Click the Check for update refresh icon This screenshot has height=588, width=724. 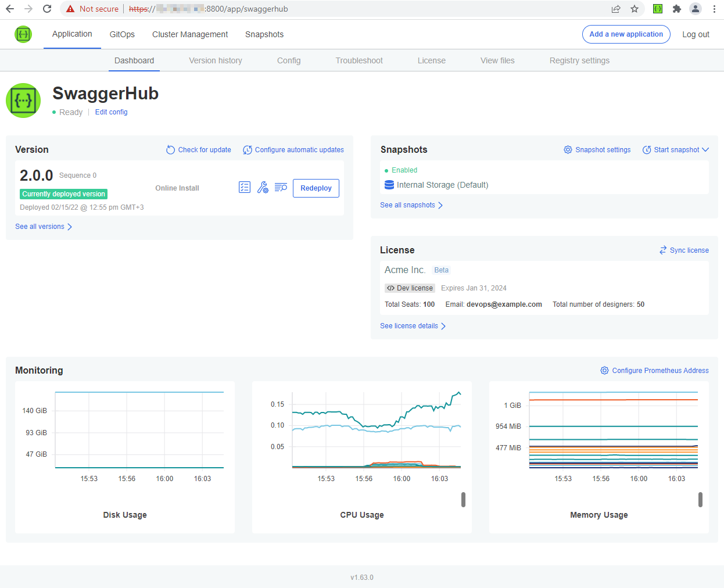(170, 149)
